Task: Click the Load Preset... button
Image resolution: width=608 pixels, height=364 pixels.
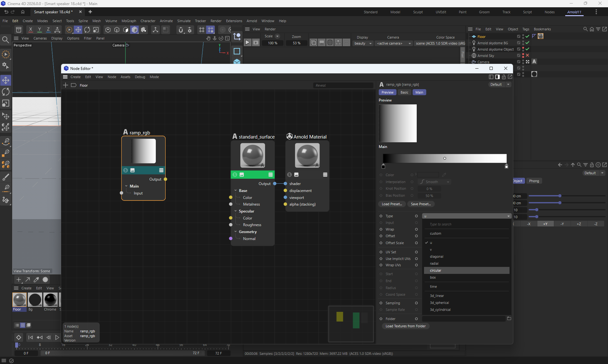Action: (392, 204)
